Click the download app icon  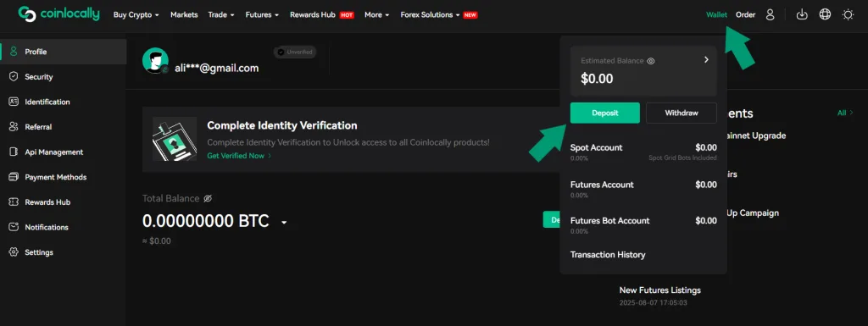click(802, 15)
